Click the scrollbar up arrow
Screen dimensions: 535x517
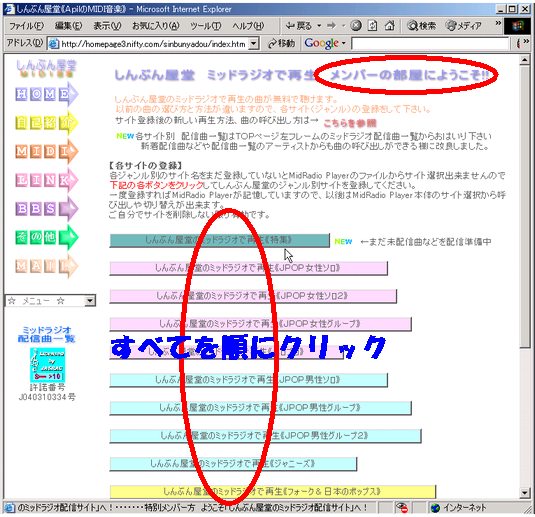525,60
